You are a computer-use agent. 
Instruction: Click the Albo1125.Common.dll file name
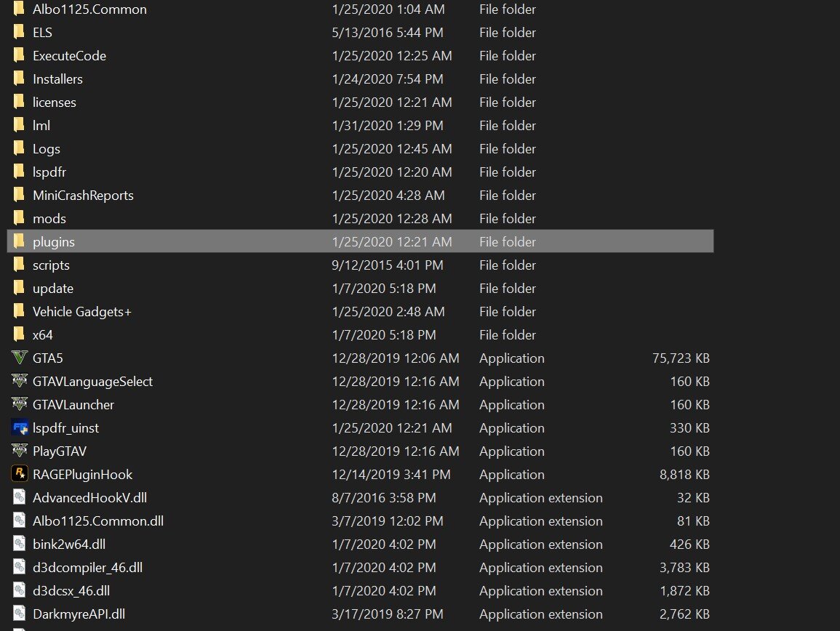[98, 521]
